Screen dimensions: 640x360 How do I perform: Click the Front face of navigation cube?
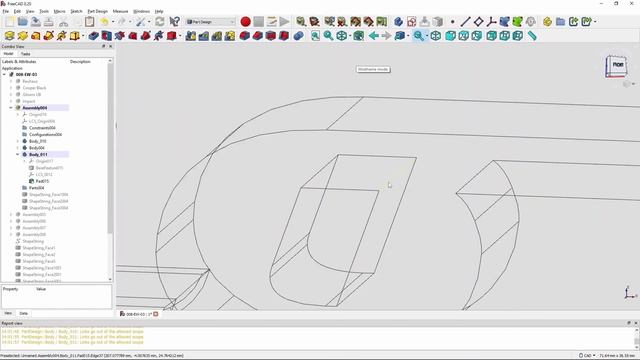pyautogui.click(x=618, y=64)
